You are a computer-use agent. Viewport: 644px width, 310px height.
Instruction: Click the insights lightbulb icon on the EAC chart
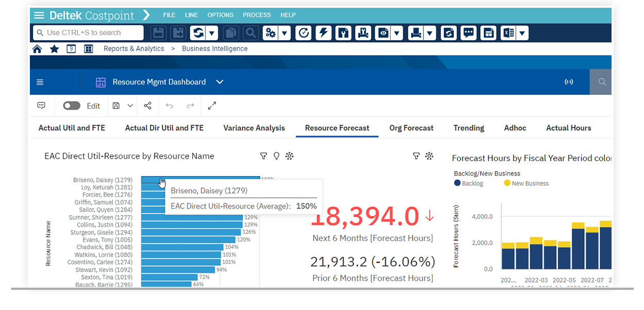[277, 156]
